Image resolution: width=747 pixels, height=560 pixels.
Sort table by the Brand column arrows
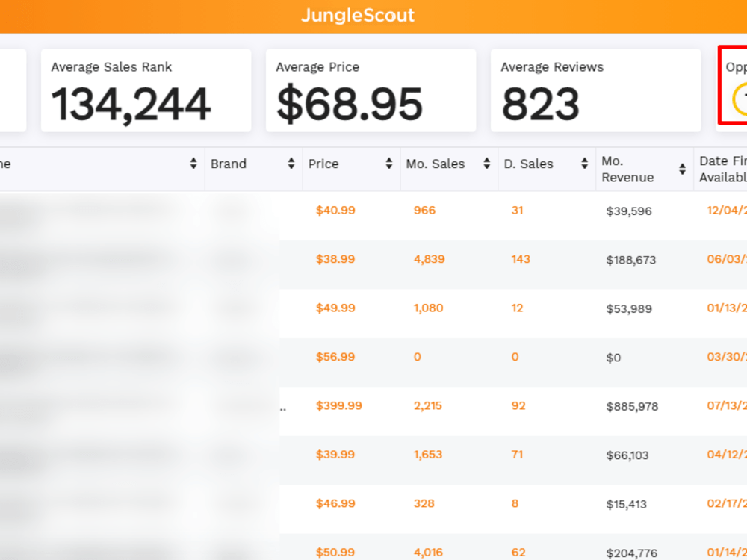click(291, 164)
